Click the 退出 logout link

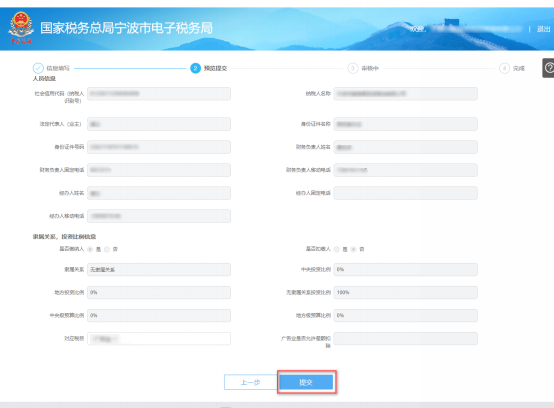click(x=543, y=29)
